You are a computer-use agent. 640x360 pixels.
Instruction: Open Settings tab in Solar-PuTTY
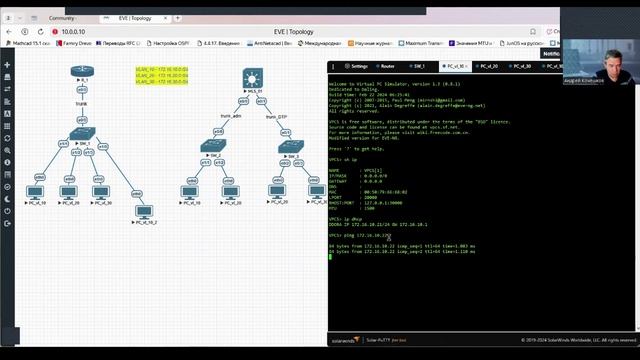coord(356,66)
